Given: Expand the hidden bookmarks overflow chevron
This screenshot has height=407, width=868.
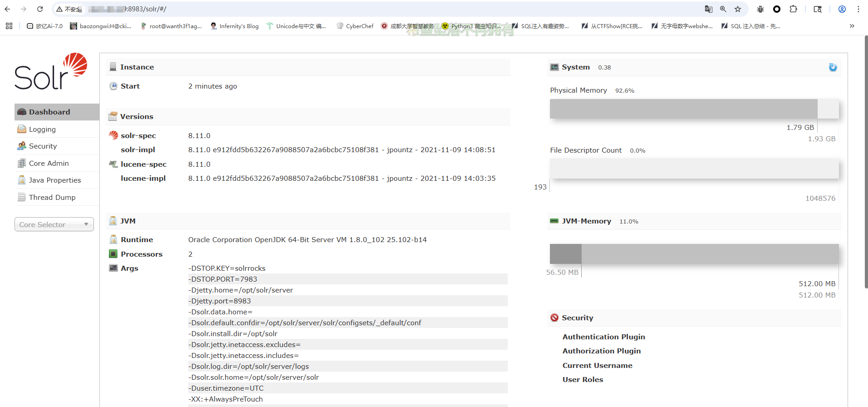Looking at the screenshot, I should [852, 26].
